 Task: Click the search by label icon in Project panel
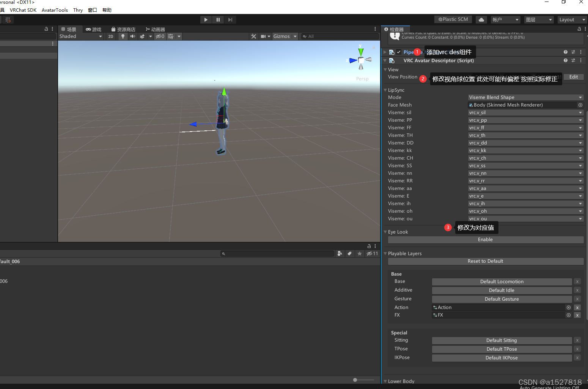[350, 254]
